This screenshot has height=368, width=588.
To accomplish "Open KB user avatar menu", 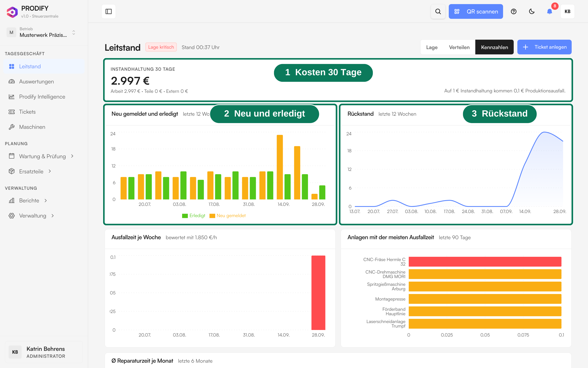I will [x=567, y=11].
